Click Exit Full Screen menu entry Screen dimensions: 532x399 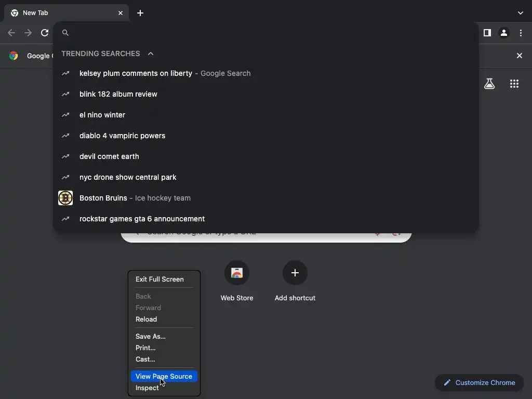(x=159, y=279)
